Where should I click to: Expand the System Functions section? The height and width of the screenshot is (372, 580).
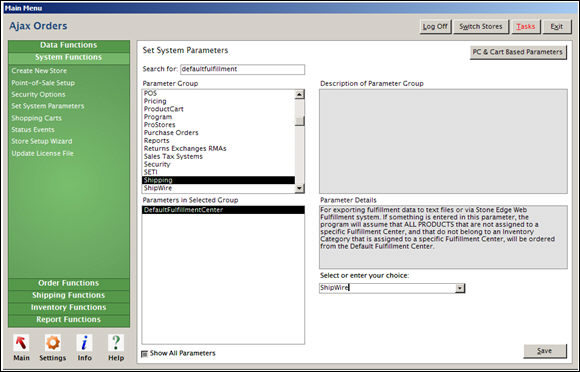69,57
